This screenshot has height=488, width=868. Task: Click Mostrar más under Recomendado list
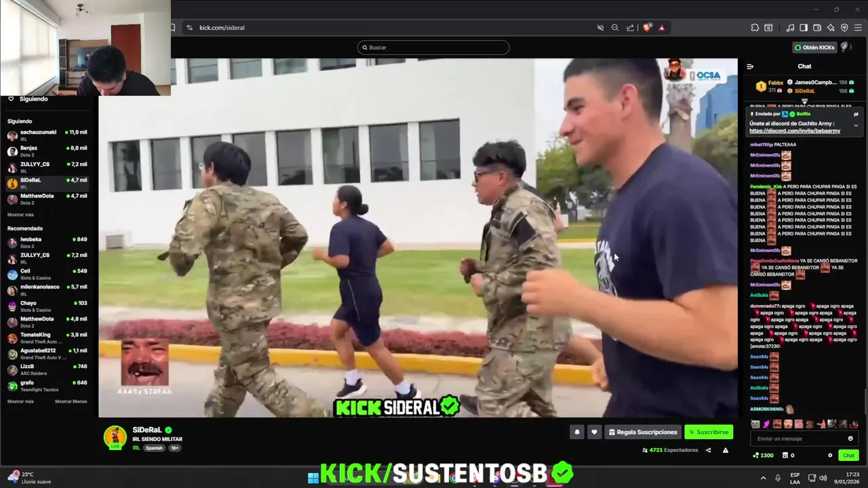pyautogui.click(x=20, y=401)
